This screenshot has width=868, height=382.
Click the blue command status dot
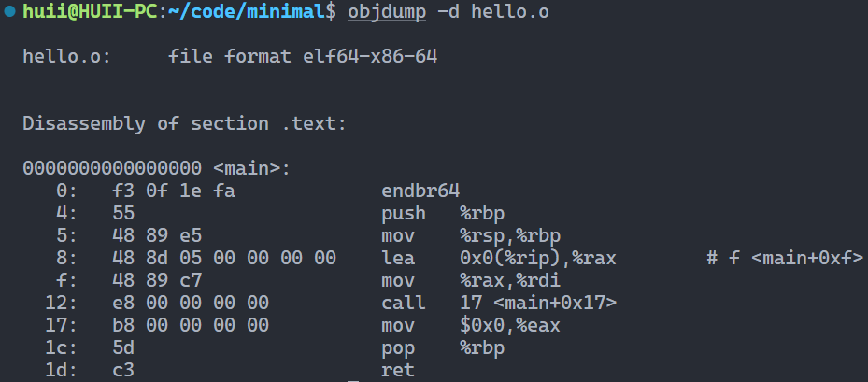[x=9, y=11]
